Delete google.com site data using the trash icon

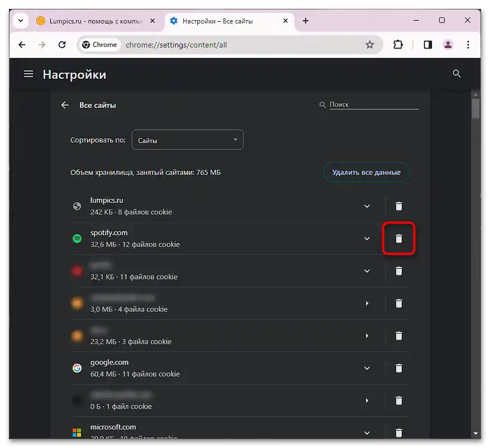(x=398, y=368)
